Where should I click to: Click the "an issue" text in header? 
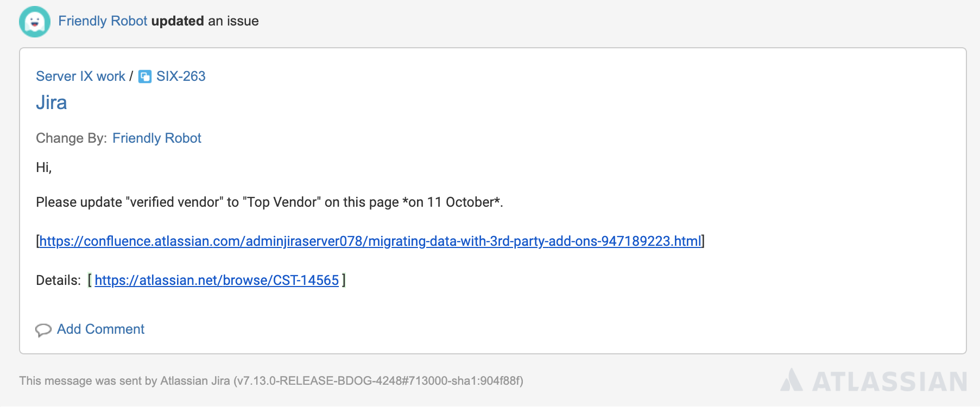point(233,21)
